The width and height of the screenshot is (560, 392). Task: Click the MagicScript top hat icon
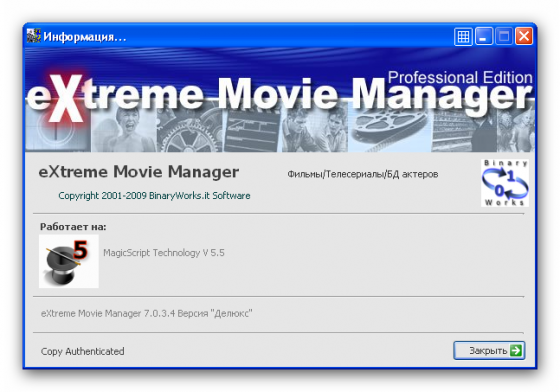click(69, 261)
